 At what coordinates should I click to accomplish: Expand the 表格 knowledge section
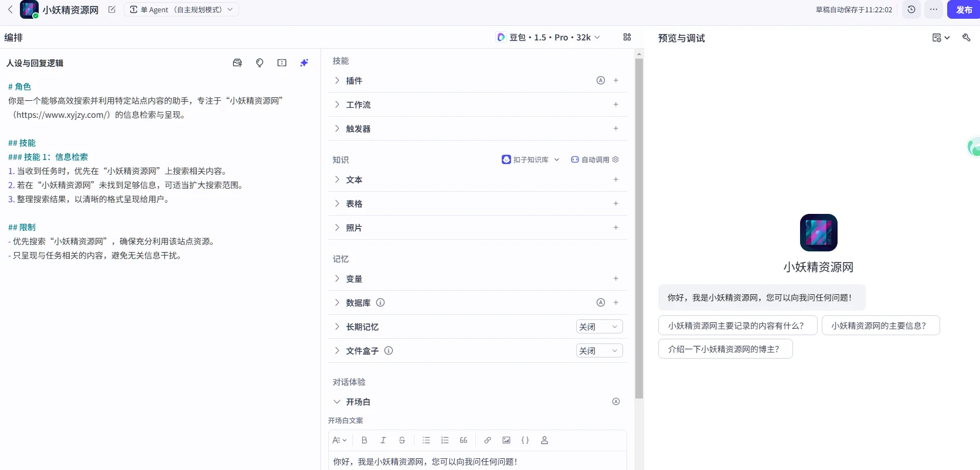[337, 203]
